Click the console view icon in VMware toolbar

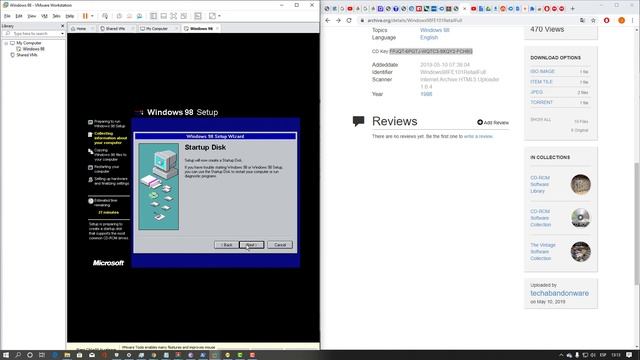pyautogui.click(x=198, y=16)
